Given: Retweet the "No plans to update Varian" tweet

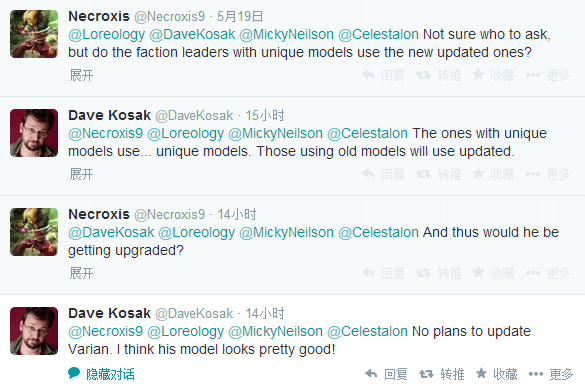Looking at the screenshot, I should [442, 374].
